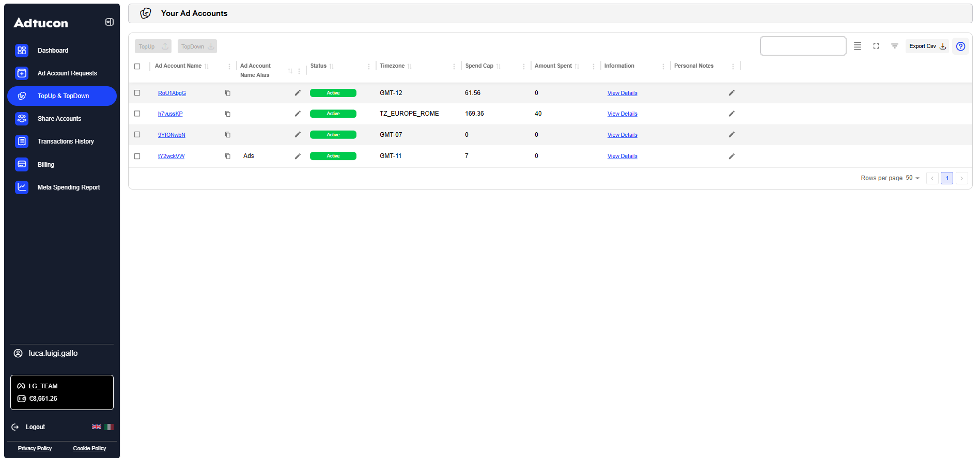The image size is (980, 458).
Task: Open the Meta Spending Report page
Action: 69,187
